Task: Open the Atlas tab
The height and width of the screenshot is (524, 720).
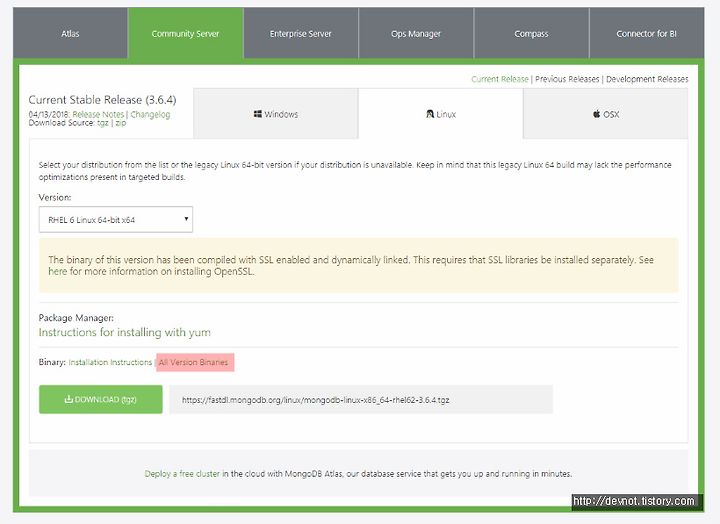Action: coord(70,34)
